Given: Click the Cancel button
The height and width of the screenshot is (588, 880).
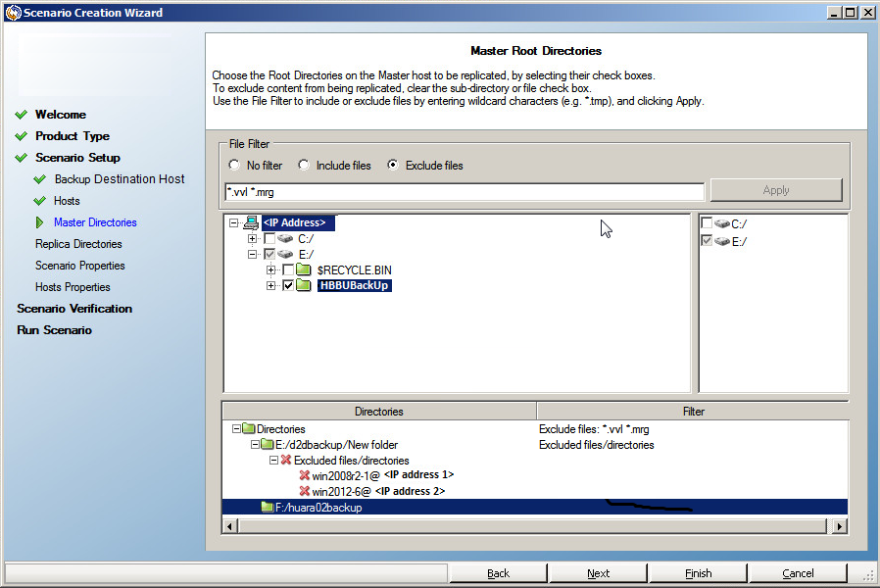Looking at the screenshot, I should 798,573.
